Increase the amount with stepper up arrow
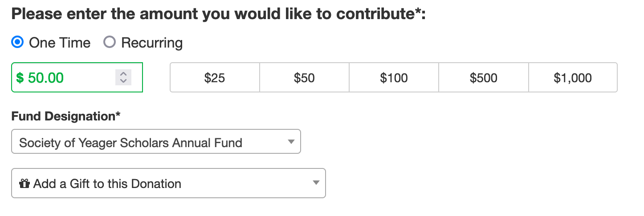Screen dimensions: 644x216 123,74
